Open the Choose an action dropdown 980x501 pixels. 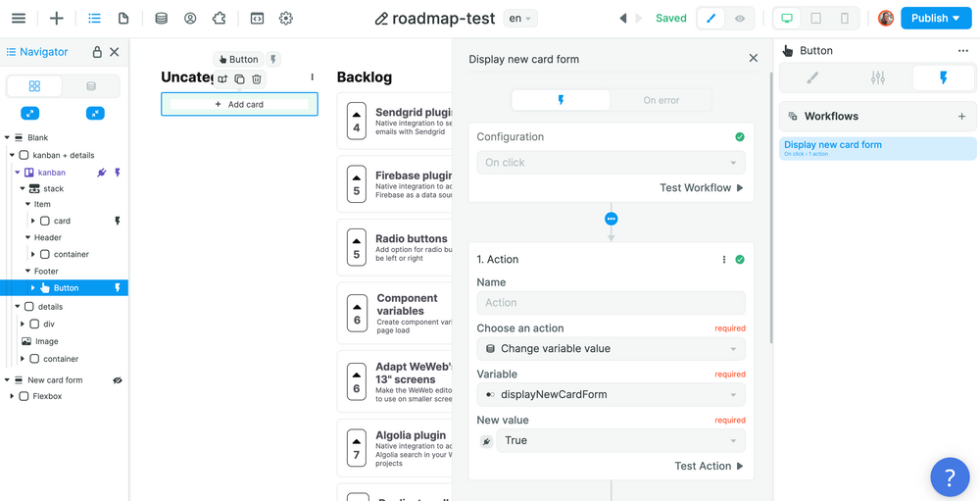[x=611, y=348]
